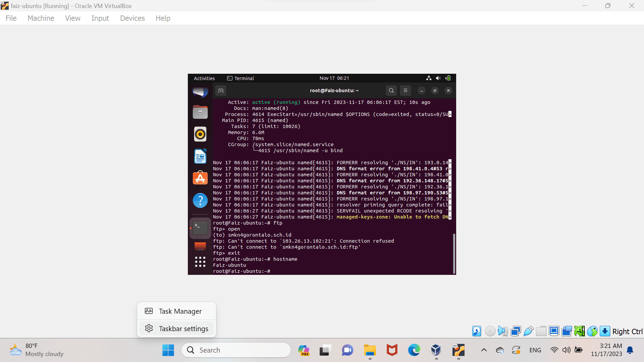Screen dimensions: 644x362
Task: Select the Terminal icon in the Ubuntu dock
Action: 200,228
